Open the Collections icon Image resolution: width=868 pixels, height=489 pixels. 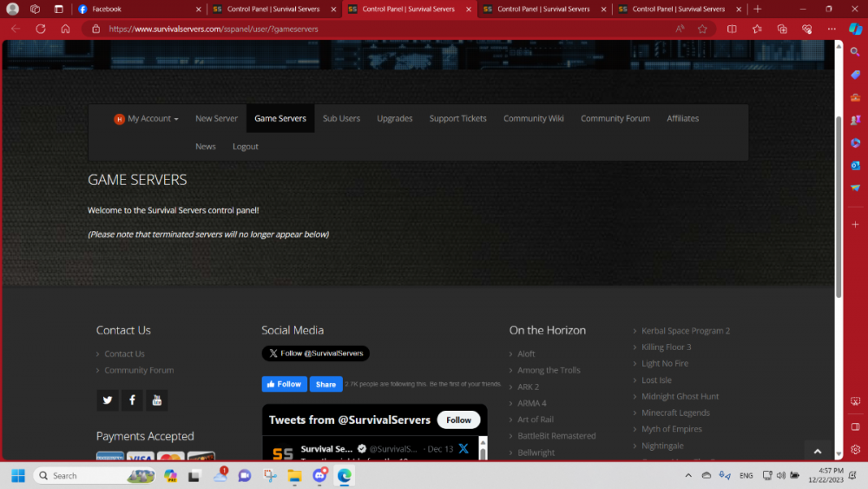point(782,29)
